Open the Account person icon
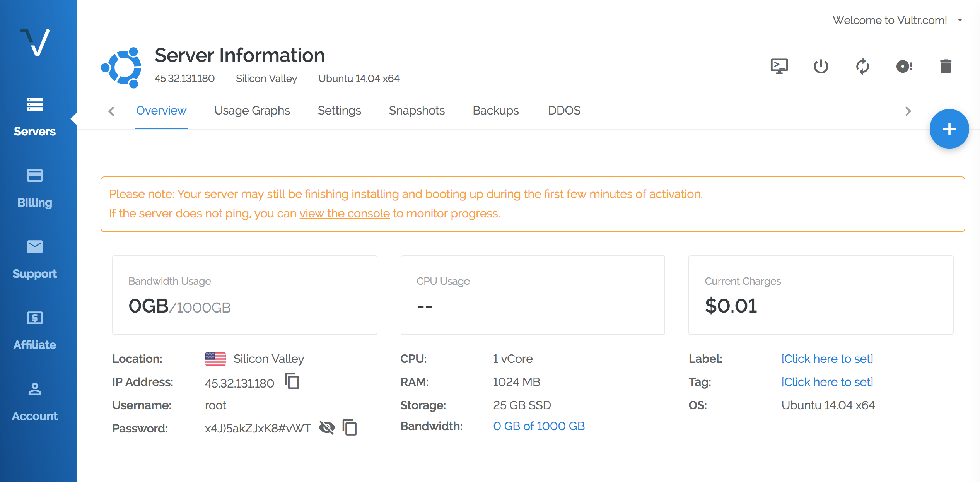 35,389
